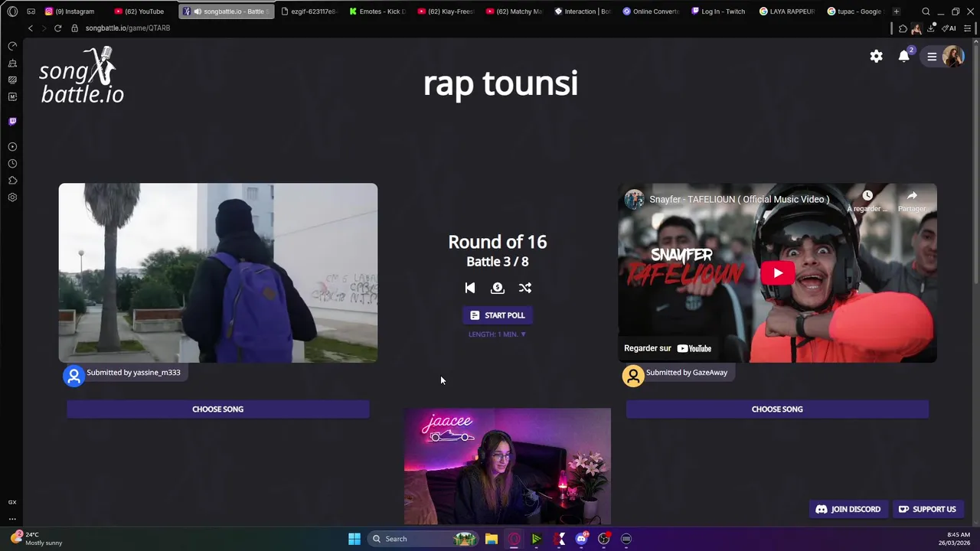Shuffle the battle with the shuffle icon
980x551 pixels.
click(x=525, y=288)
